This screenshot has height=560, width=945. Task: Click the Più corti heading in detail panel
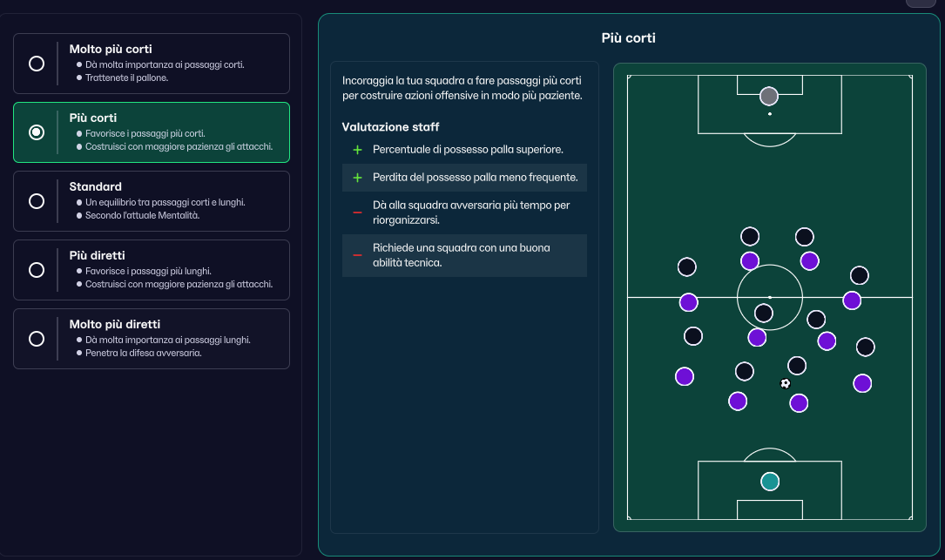pyautogui.click(x=628, y=37)
